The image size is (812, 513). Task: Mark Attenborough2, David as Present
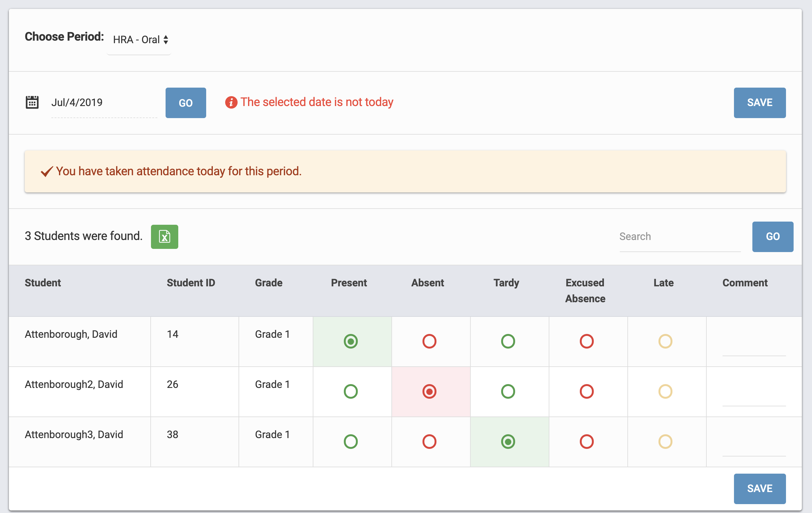(x=351, y=391)
